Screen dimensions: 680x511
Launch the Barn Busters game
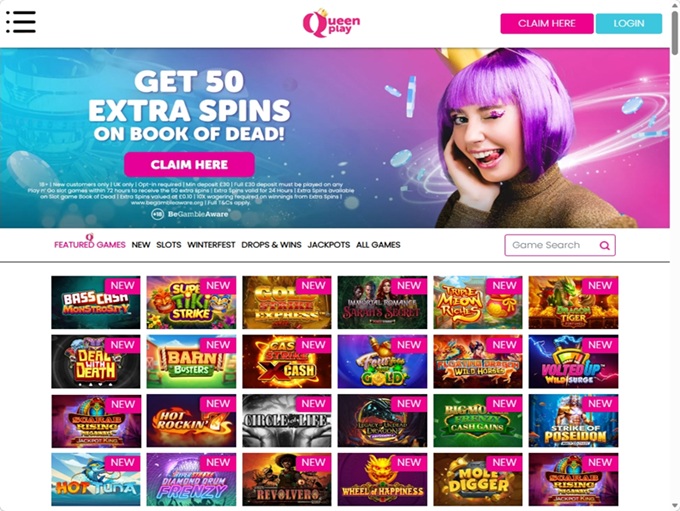tap(191, 361)
